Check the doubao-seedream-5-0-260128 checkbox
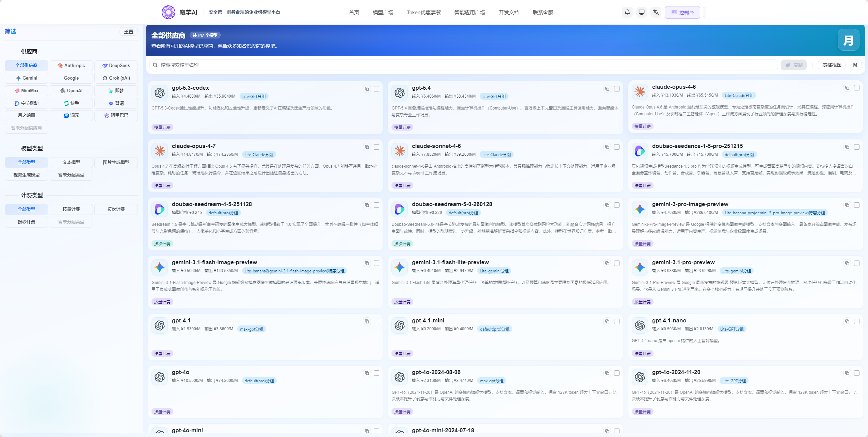 (616, 205)
